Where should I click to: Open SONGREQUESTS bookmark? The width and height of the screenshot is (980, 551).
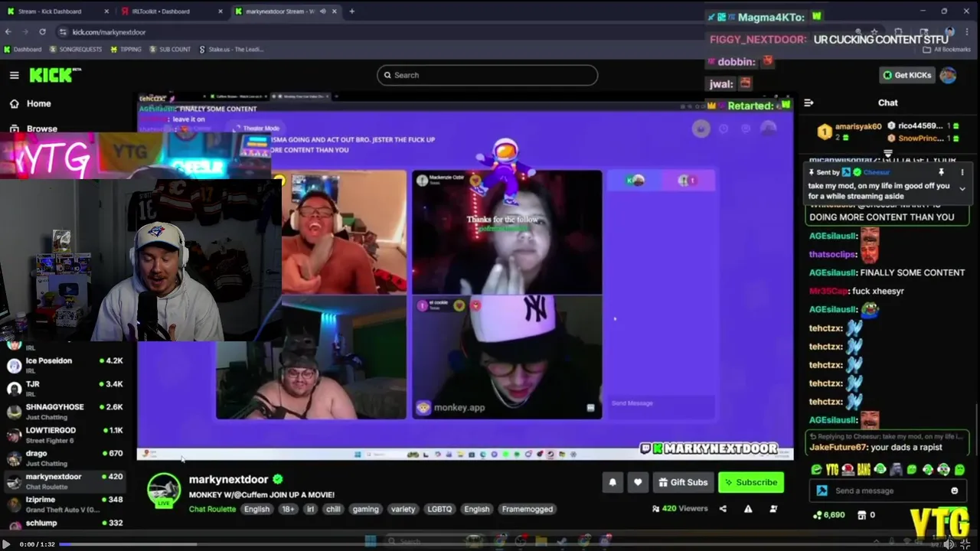coord(76,49)
